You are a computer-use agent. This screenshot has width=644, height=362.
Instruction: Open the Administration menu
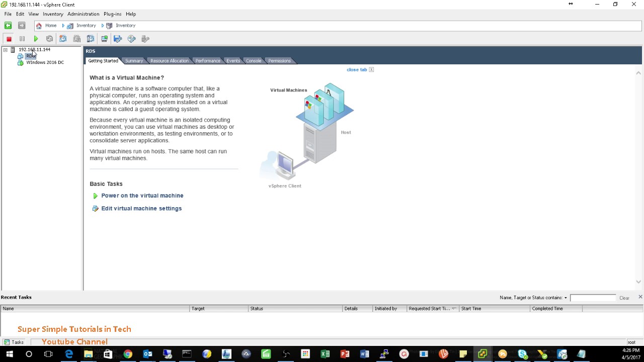84,14
